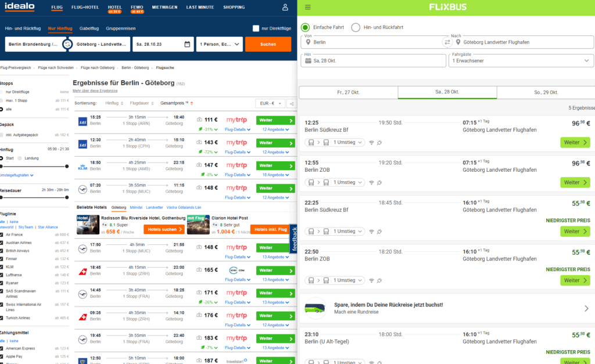Select the 'Landung' radio option
The width and height of the screenshot is (595, 364).
20,158
